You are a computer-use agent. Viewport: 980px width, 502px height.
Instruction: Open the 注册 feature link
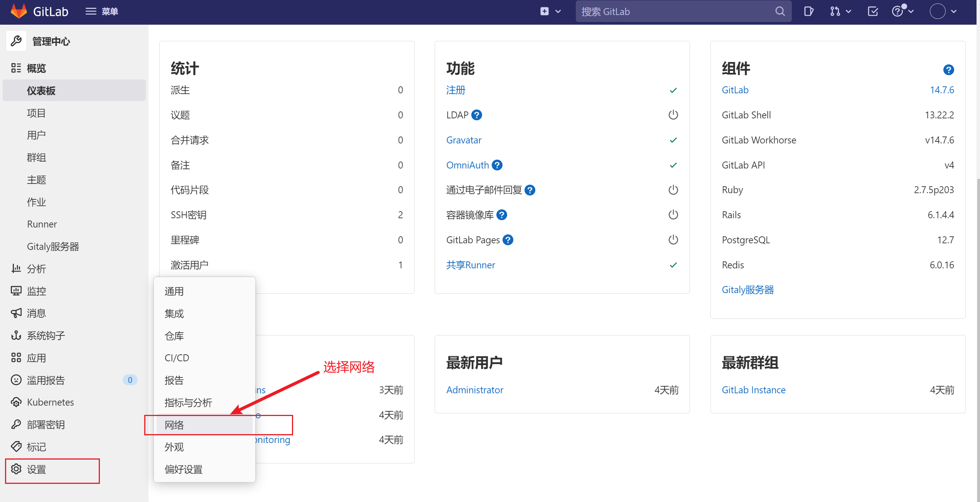tap(455, 90)
